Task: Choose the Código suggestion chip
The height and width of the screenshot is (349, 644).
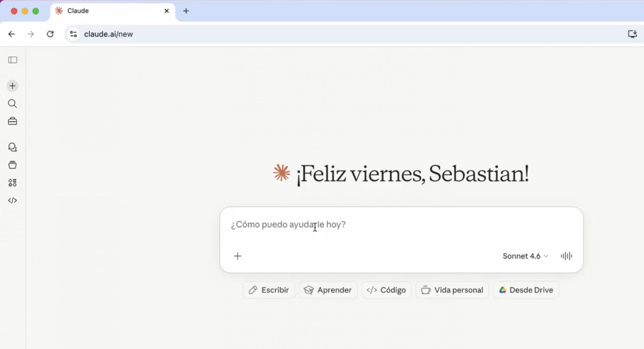Action: pos(386,290)
